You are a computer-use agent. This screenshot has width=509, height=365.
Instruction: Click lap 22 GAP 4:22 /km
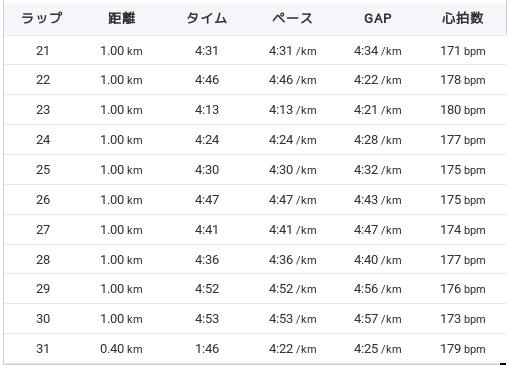378,80
